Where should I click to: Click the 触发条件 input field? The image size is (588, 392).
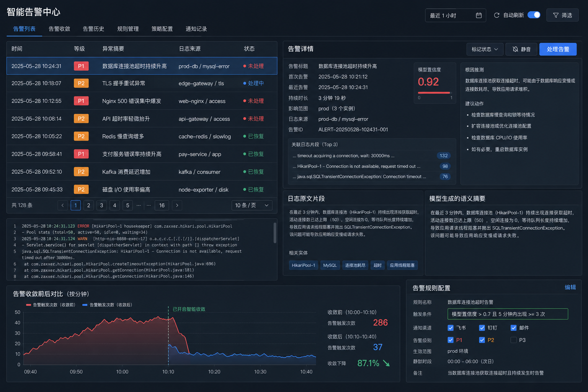[508, 314]
